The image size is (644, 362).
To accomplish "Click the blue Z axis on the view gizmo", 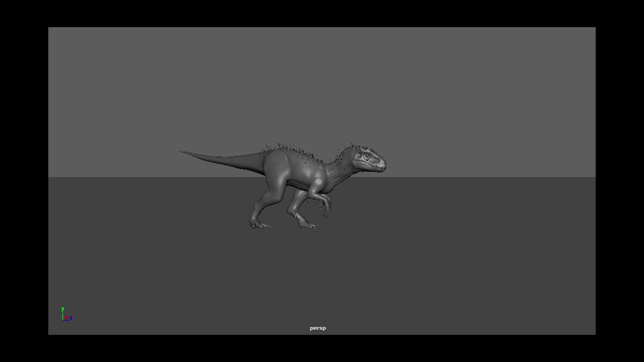I will 71,318.
